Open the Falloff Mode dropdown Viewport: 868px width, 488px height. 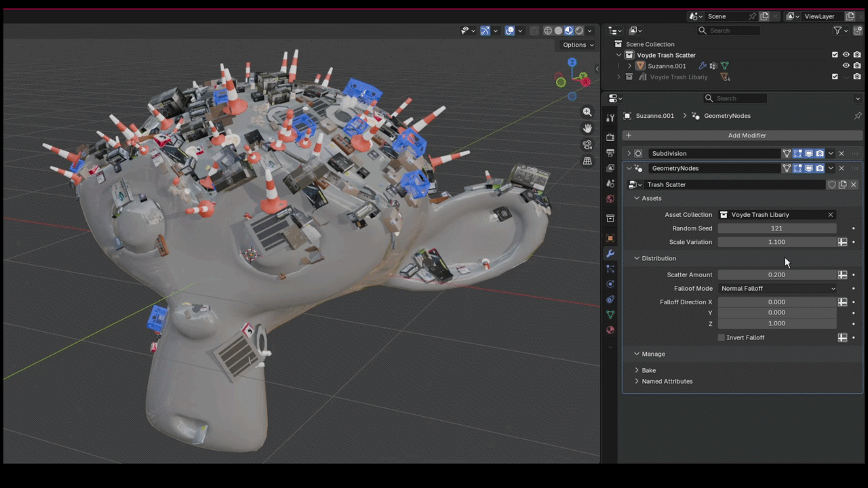coord(778,289)
